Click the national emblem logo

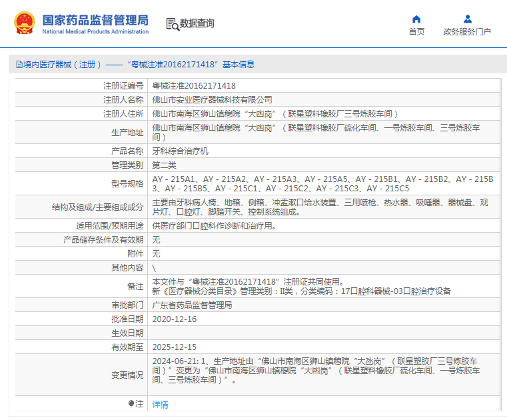(25, 23)
